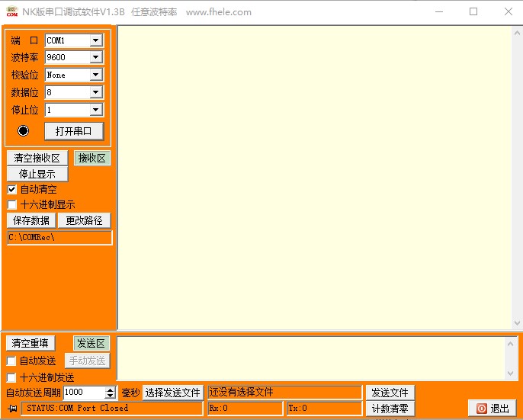The image size is (523, 420).
Task: Decrease the auto-send period with down spinner
Action: (x=110, y=396)
